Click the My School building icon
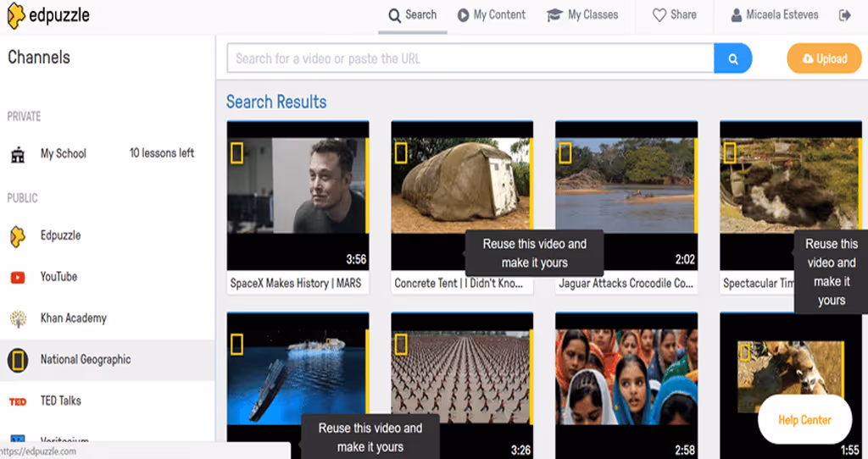Image resolution: width=868 pixels, height=459 pixels. coord(18,155)
